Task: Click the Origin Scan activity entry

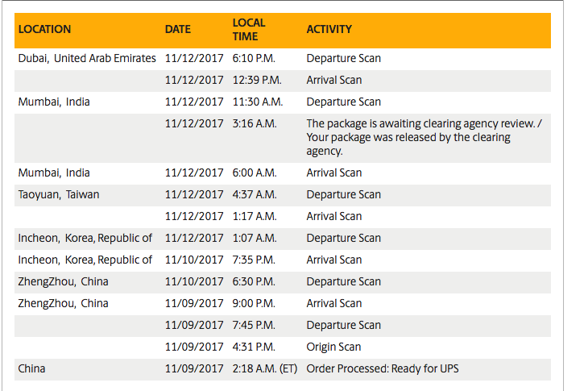Action: pyautogui.click(x=333, y=347)
